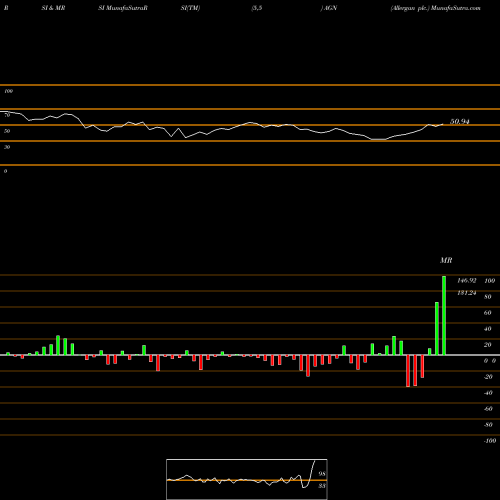Click the 'SI MunafaSutraR' header text
500x500 pixels.
pyautogui.click(x=123, y=8)
